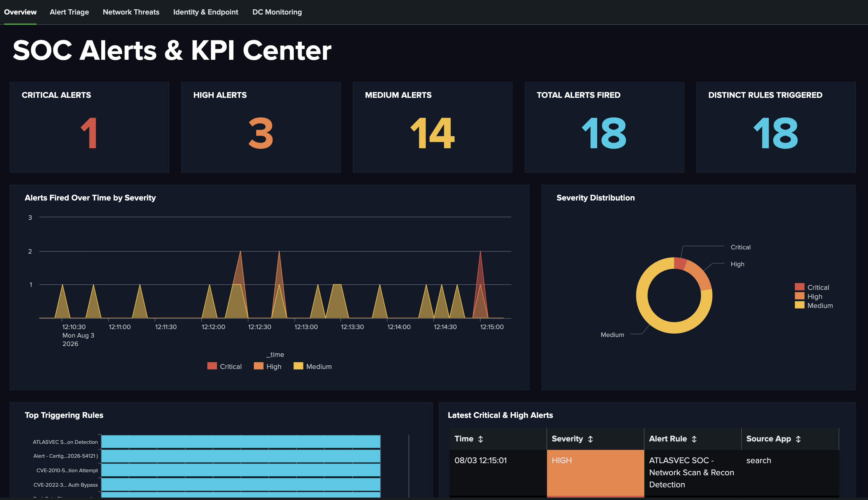Click the SOC Alerts & KPI Center title
This screenshot has width=868, height=500.
point(172,50)
